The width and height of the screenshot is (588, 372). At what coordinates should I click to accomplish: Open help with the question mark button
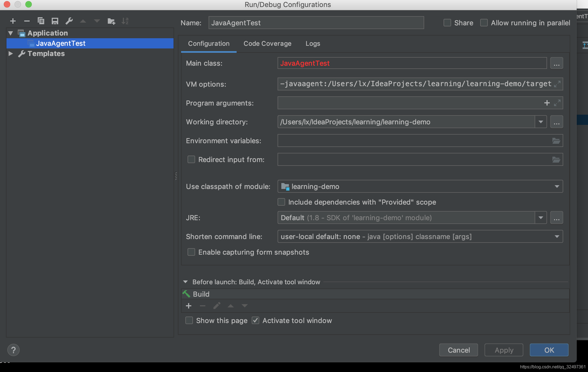(13, 350)
